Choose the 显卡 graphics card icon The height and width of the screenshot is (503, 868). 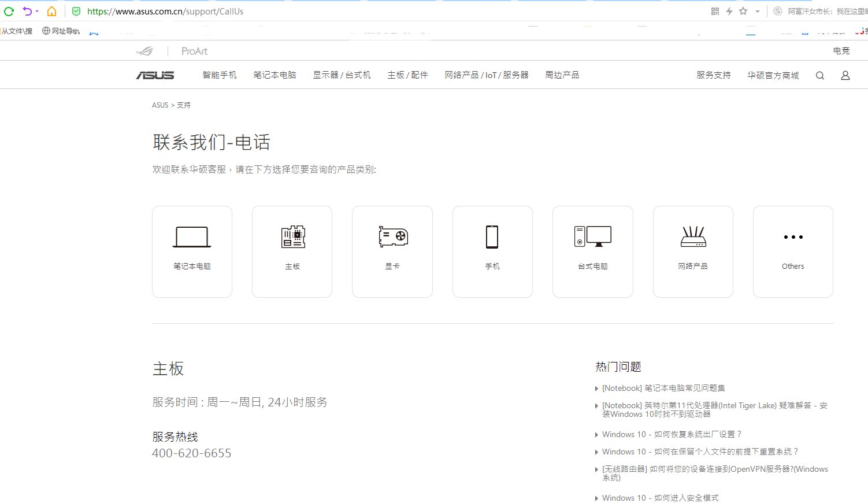pyautogui.click(x=392, y=237)
